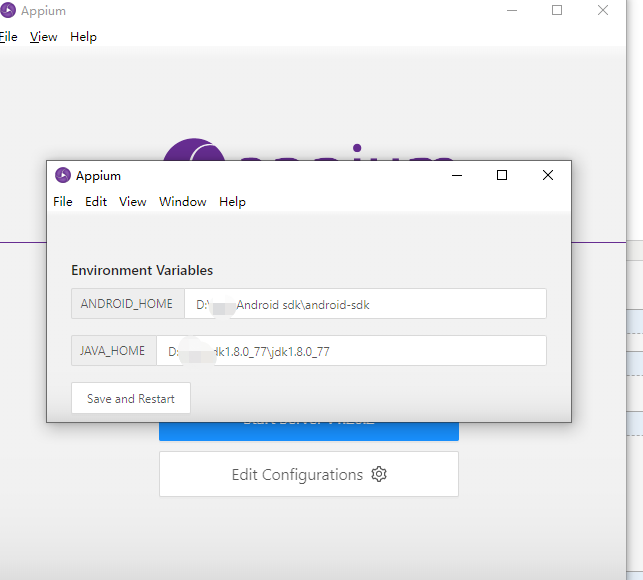Image resolution: width=643 pixels, height=580 pixels.
Task: Click the JAVA_HOME label
Action: [x=113, y=351]
